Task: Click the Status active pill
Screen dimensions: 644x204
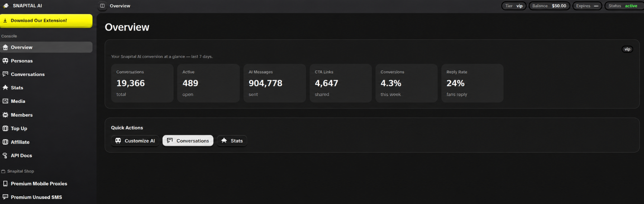Action: (624, 6)
